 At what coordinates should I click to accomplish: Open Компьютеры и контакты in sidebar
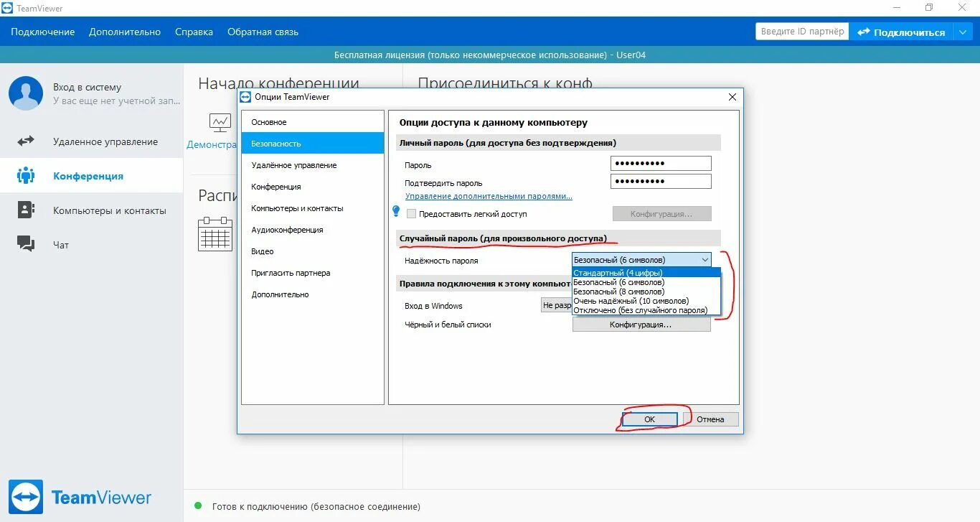[92, 210]
